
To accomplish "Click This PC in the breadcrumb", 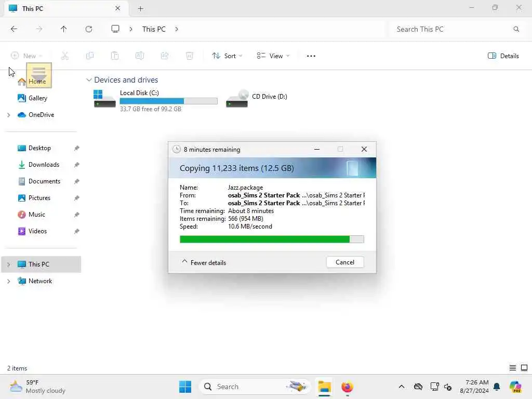I will click(x=154, y=29).
